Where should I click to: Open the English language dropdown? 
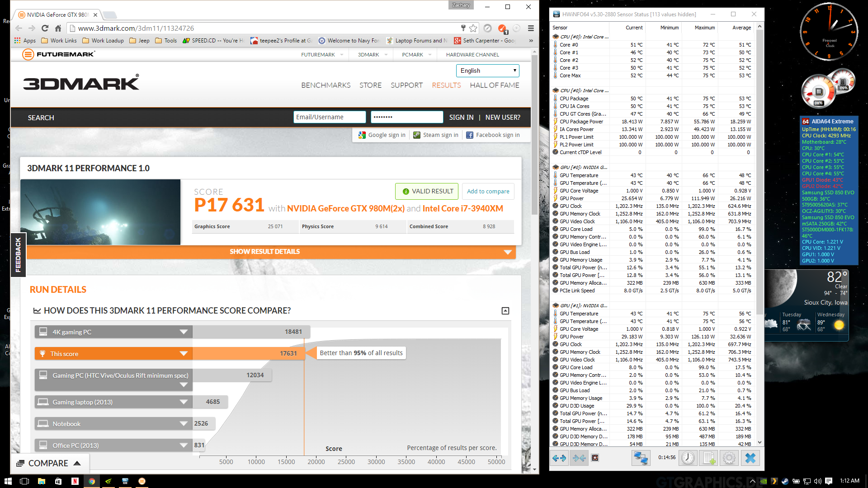click(487, 70)
